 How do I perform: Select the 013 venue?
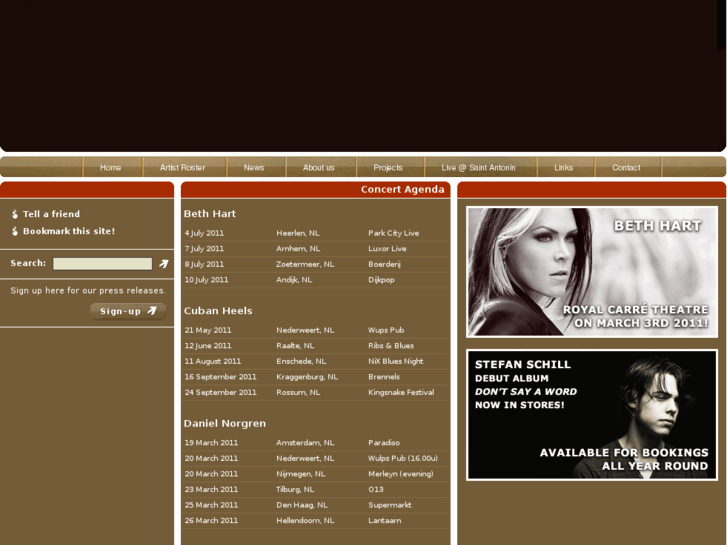pyautogui.click(x=376, y=489)
